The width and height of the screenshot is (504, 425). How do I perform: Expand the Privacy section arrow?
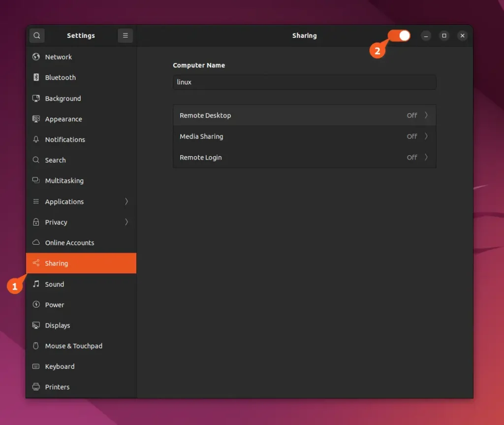point(126,222)
